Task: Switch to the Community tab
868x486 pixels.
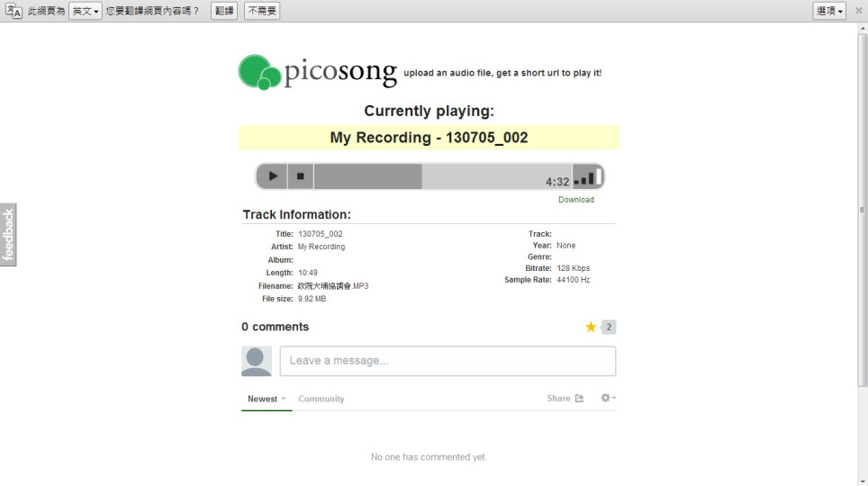Action: (x=321, y=399)
